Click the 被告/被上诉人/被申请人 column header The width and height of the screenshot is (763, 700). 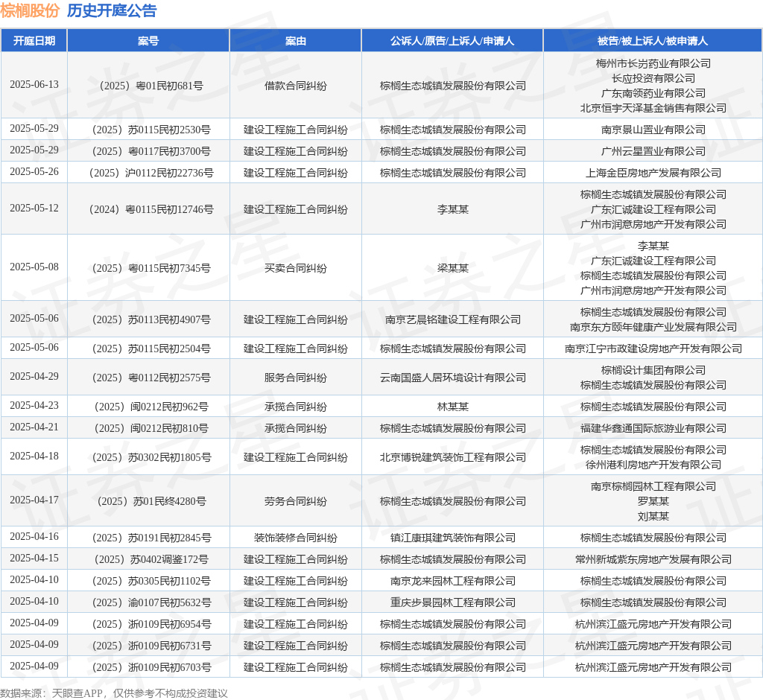(653, 41)
